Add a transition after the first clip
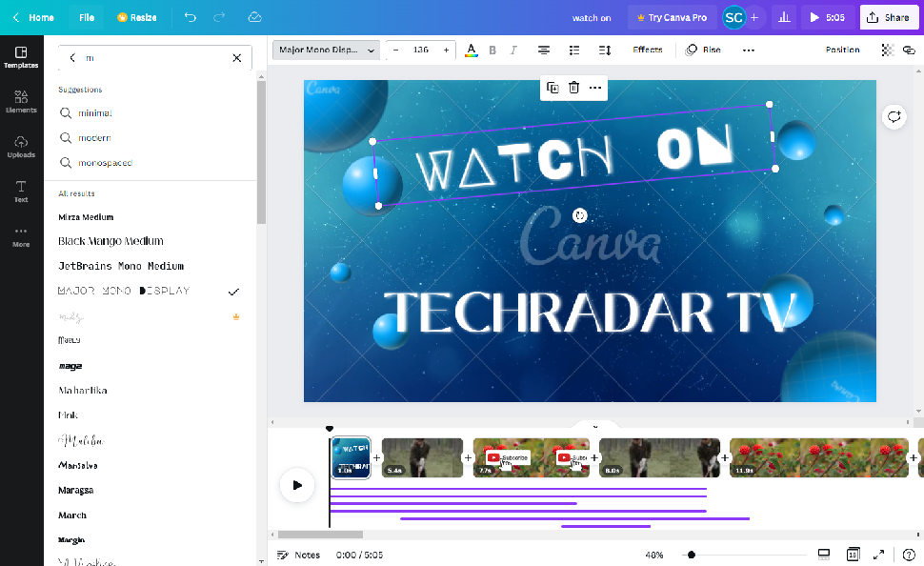924x566 pixels. pos(376,457)
